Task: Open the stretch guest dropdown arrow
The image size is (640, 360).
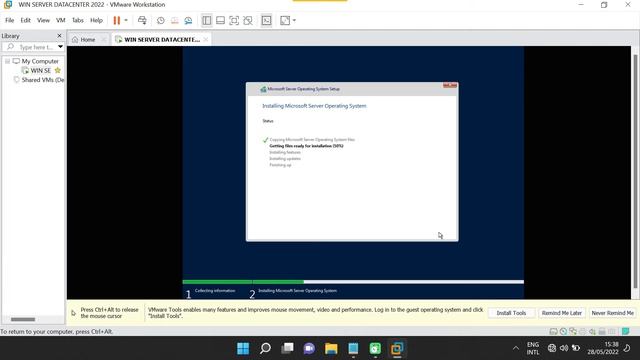Action: [x=294, y=20]
